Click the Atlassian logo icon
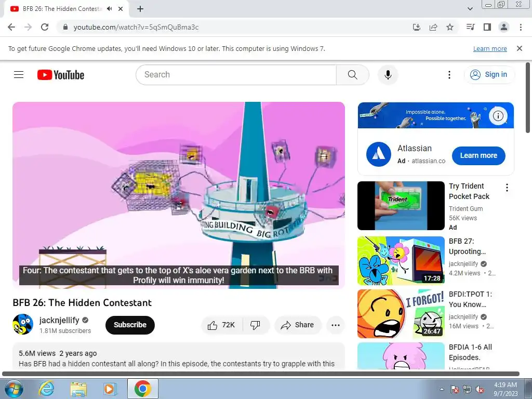This screenshot has width=532, height=399. [379, 154]
